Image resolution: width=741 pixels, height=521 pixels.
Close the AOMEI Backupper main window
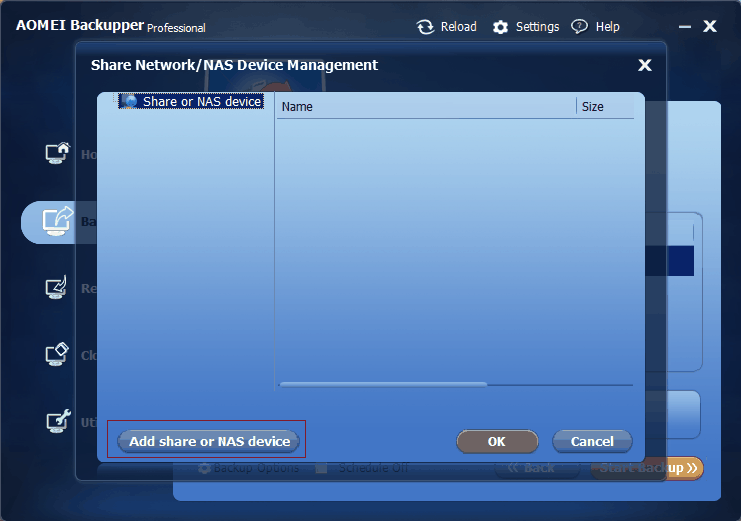(710, 26)
